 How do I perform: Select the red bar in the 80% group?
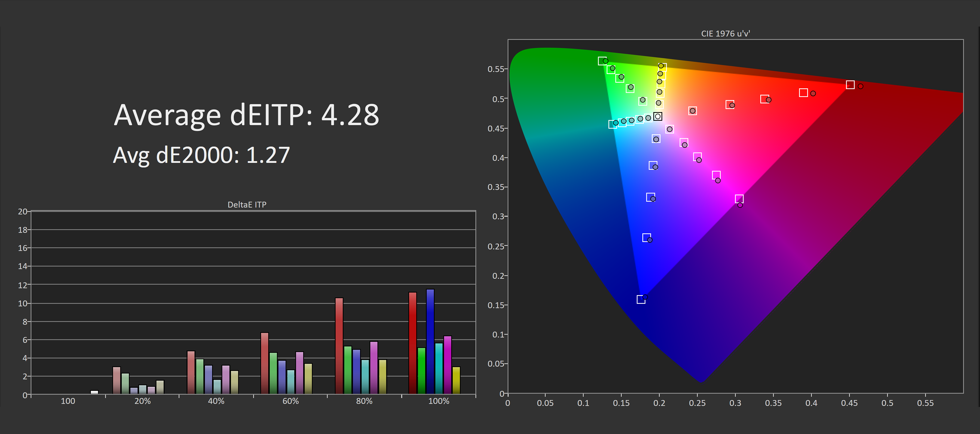[x=339, y=346]
